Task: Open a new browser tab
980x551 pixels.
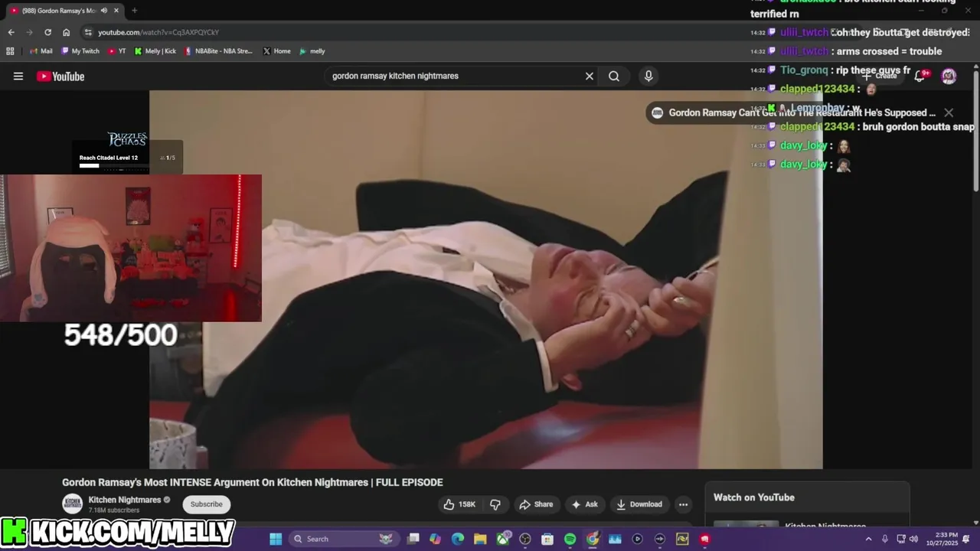Action: [135, 11]
